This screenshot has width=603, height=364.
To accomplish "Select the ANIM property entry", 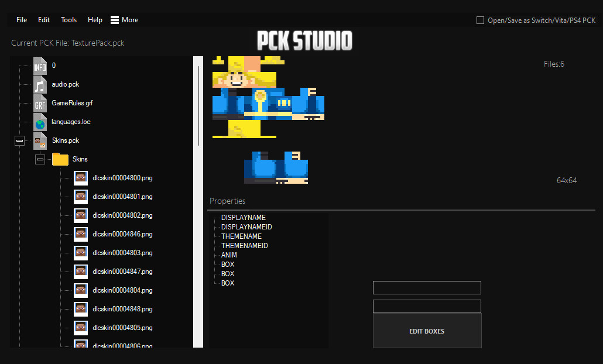I will point(229,255).
